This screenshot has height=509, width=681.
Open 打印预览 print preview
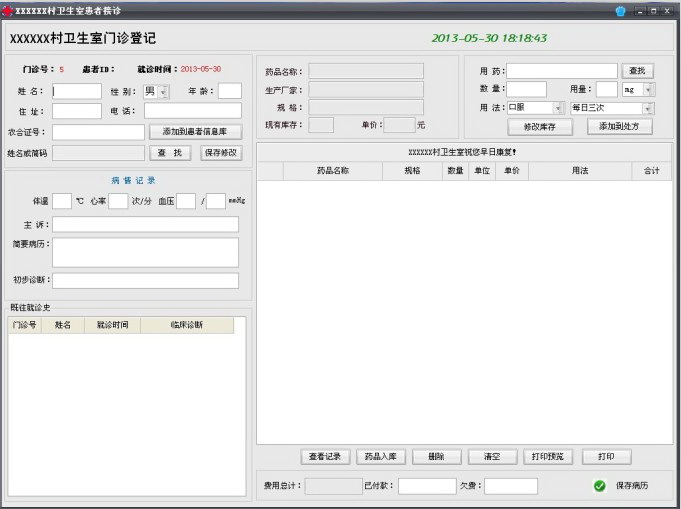pyautogui.click(x=548, y=456)
